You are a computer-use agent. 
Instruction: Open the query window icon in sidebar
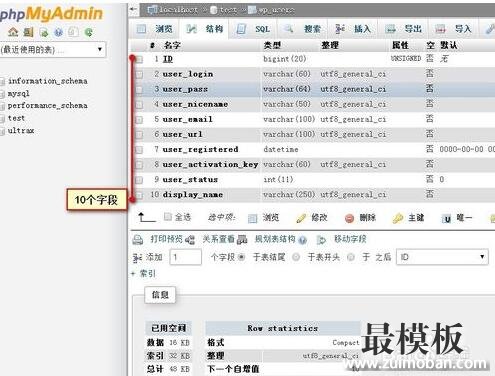44,32
